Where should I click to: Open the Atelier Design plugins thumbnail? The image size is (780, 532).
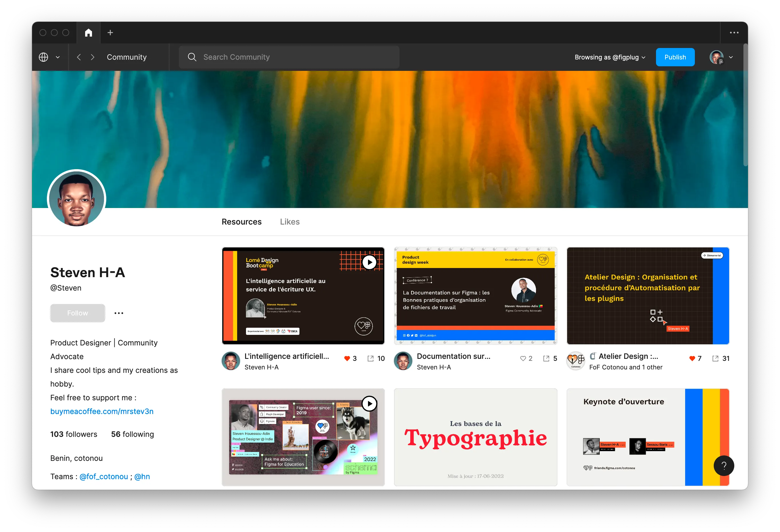648,296
